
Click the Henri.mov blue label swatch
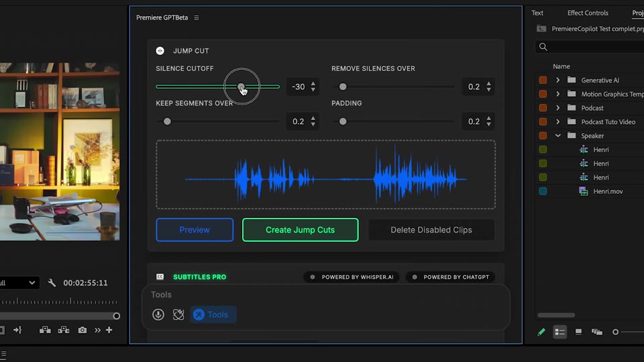click(x=543, y=191)
